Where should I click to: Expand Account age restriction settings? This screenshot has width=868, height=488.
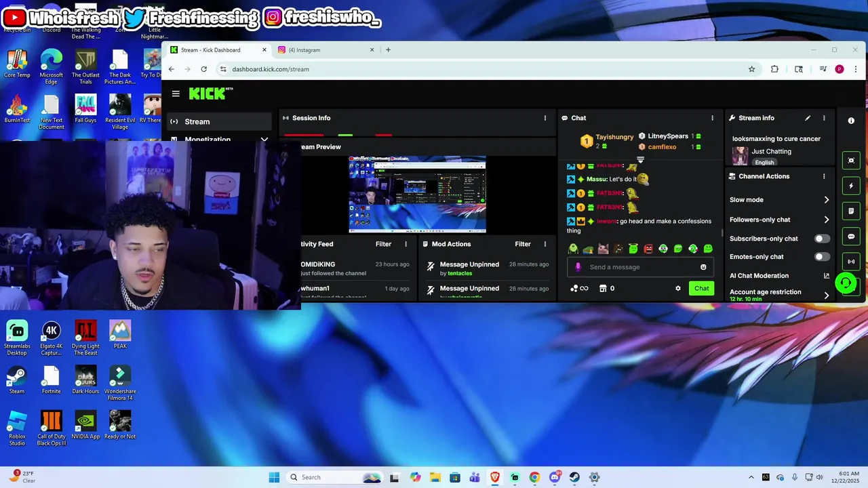(x=826, y=295)
